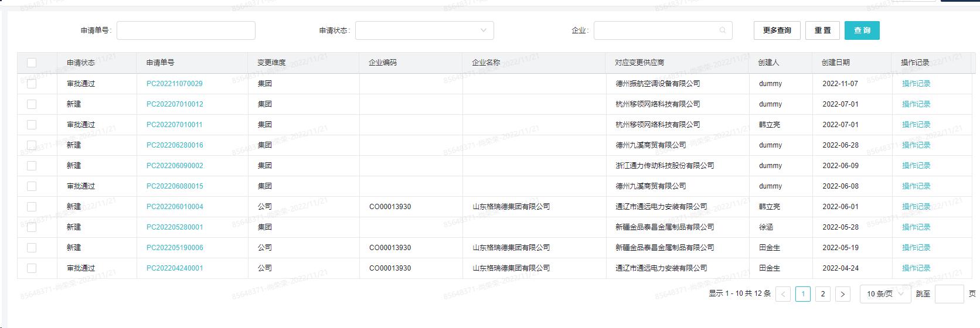Open application PC202205280001 link
This screenshot has width=980, height=328.
(175, 227)
